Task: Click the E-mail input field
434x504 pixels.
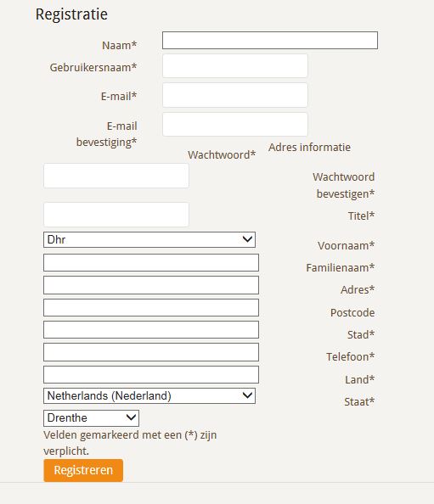Action: [235, 95]
